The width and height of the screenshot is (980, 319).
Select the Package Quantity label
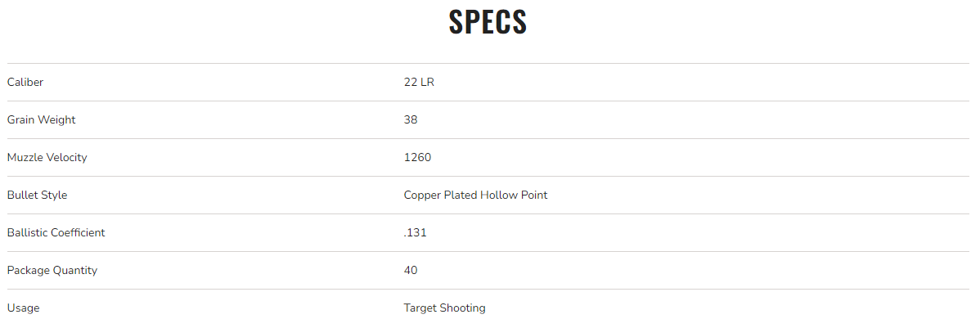(x=52, y=270)
